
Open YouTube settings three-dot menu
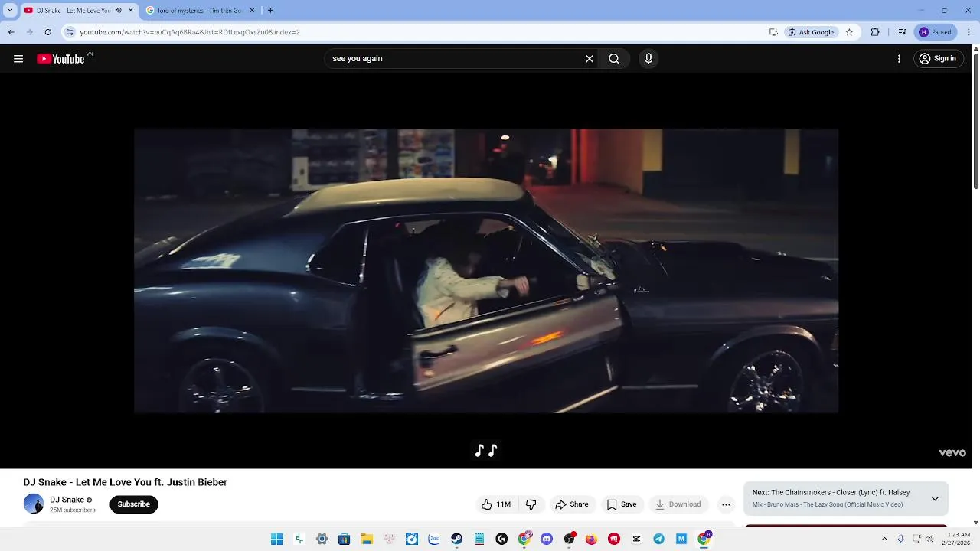899,59
